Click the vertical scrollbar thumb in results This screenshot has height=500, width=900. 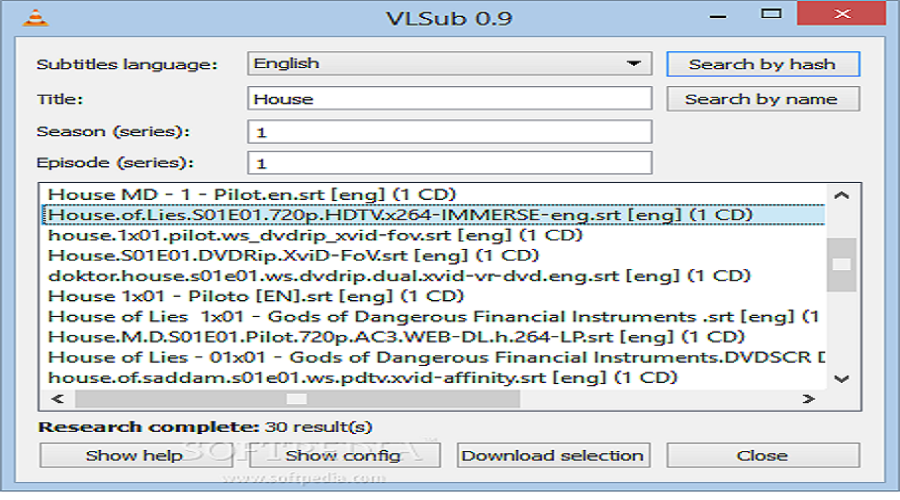point(841,265)
